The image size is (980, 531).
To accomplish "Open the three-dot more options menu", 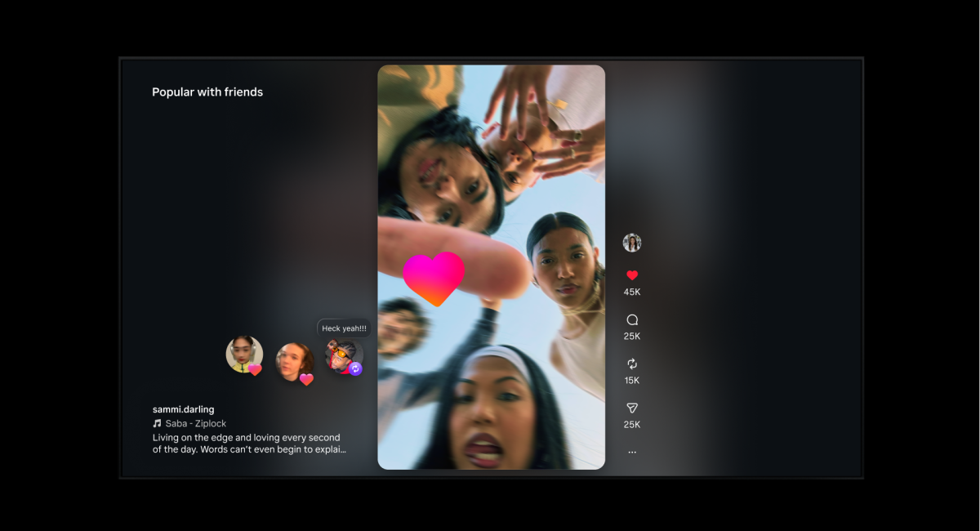I will pos(631,452).
